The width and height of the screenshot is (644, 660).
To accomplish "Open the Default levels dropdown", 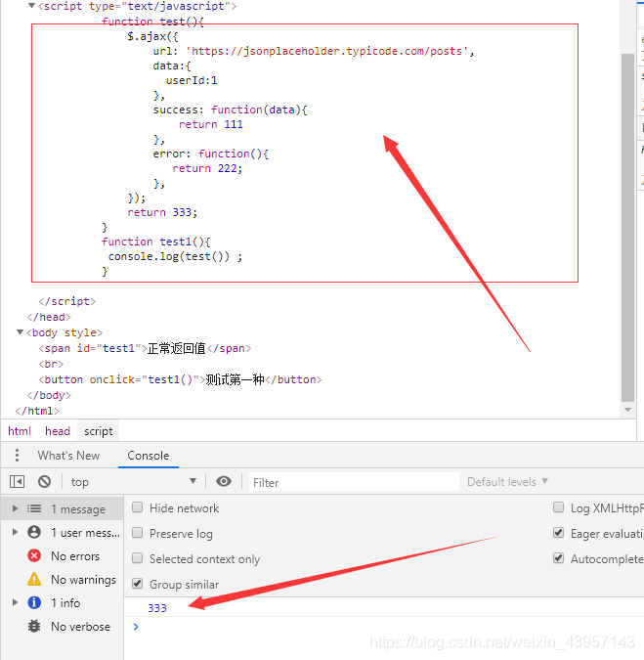I will coord(507,481).
